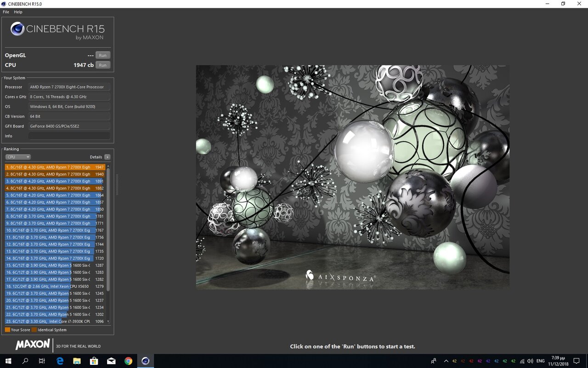Open the Help menu

tap(18, 12)
